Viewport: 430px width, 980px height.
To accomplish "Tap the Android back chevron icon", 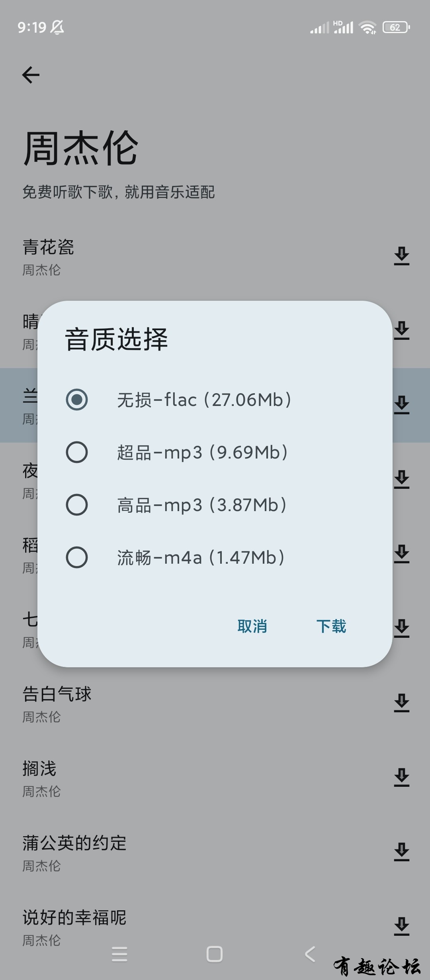I will (x=310, y=954).
